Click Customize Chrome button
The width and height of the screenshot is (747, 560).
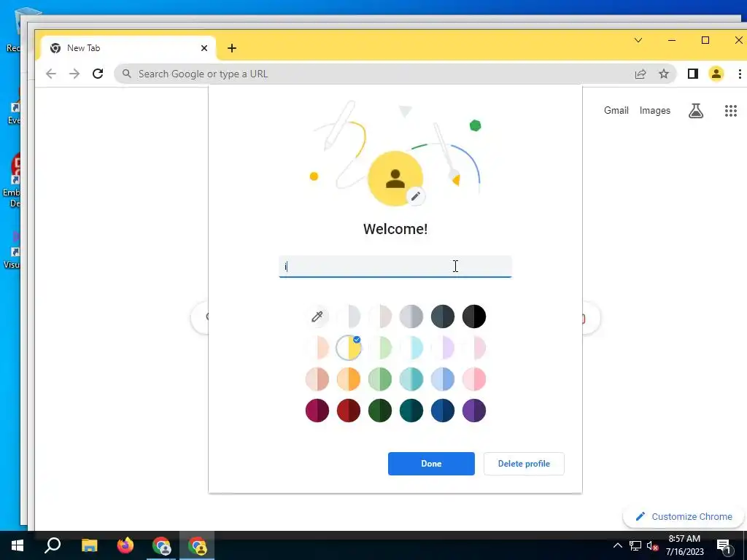tap(684, 517)
